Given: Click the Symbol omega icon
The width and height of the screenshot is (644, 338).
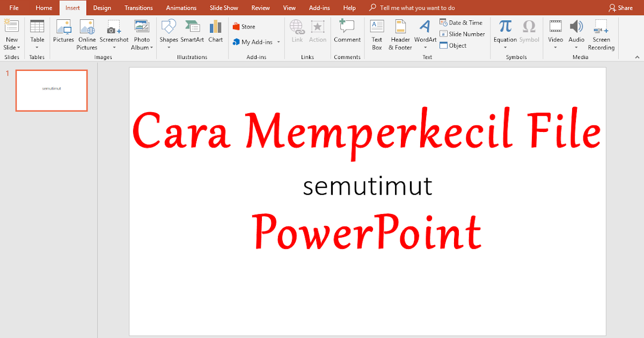Looking at the screenshot, I should coord(529,26).
